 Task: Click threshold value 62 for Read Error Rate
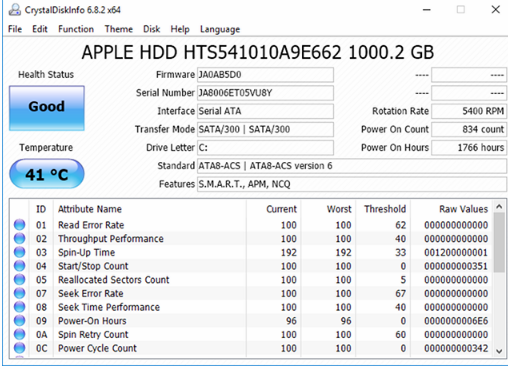pos(401,225)
